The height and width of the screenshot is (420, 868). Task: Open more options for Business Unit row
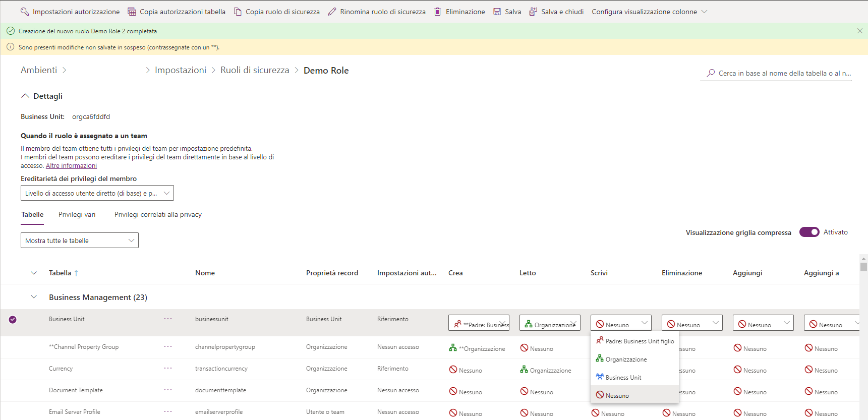[168, 319]
